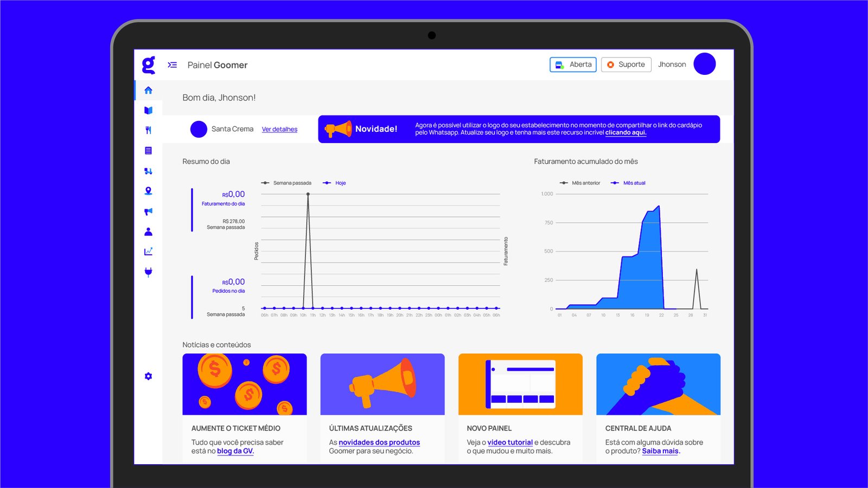Open the fork-and-knife icon in sidebar

(148, 130)
